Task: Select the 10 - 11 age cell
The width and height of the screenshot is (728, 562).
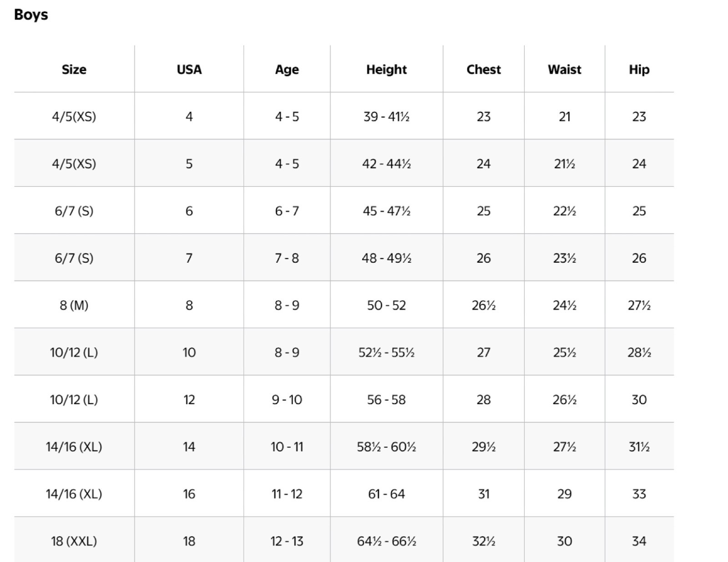Action: pyautogui.click(x=287, y=447)
